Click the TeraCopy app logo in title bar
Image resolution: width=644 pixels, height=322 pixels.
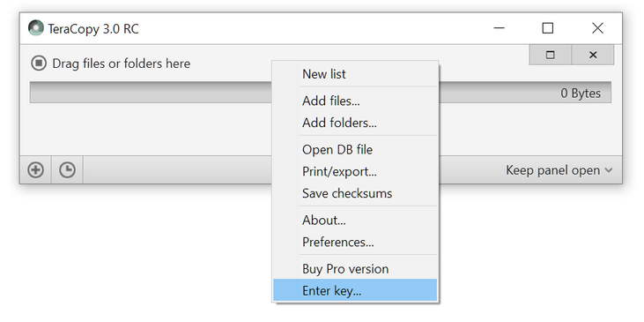coord(36,28)
